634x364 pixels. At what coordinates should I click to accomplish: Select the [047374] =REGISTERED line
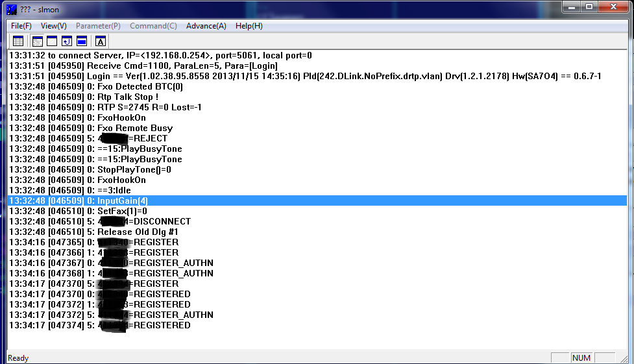click(x=317, y=325)
